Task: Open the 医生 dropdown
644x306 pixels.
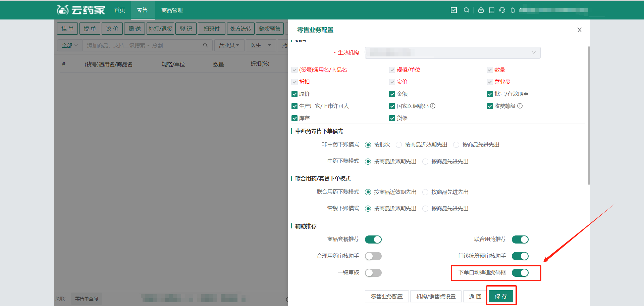Action: click(261, 45)
